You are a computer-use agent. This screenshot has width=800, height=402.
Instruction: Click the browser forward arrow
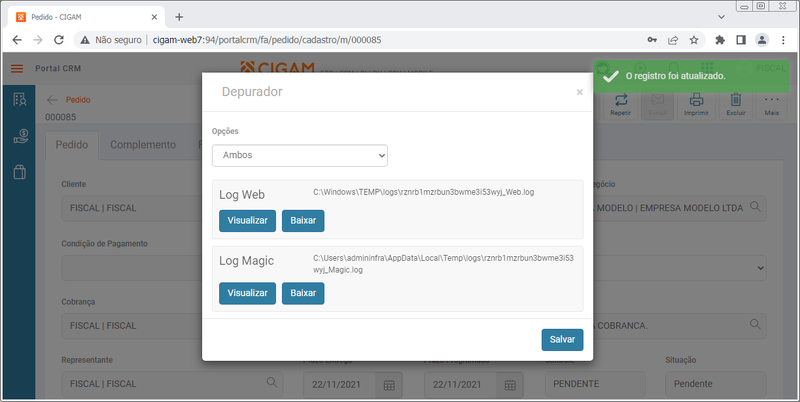tap(38, 40)
